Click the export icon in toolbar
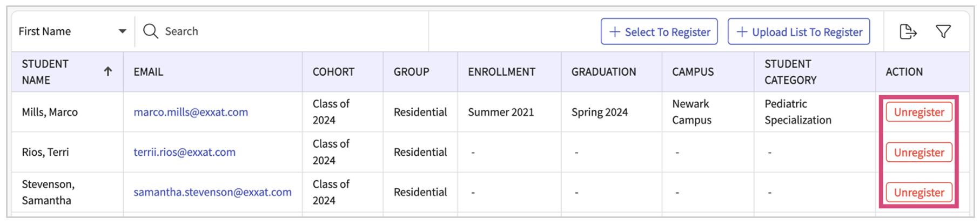The height and width of the screenshot is (224, 980). point(908,32)
